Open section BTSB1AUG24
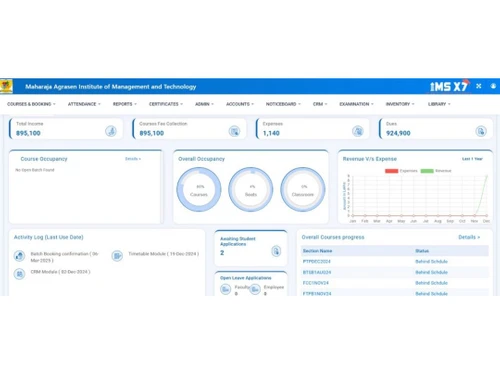This screenshot has width=500, height=375. point(317,272)
